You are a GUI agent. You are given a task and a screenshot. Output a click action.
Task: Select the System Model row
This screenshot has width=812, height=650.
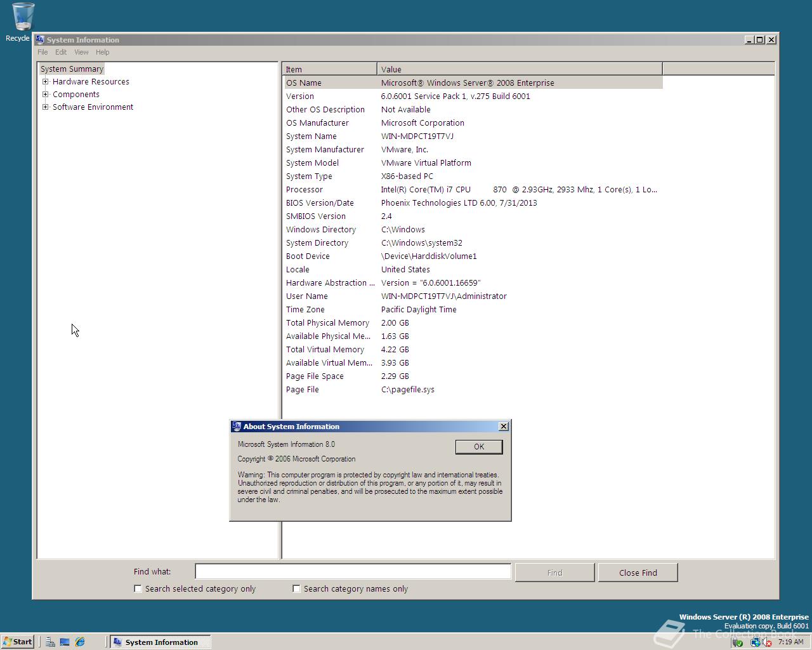pyautogui.click(x=473, y=162)
